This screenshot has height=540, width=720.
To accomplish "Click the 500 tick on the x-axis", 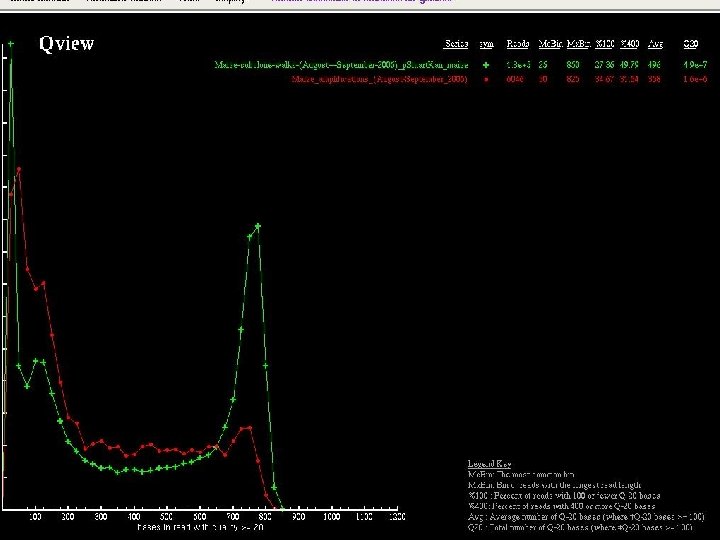I will 166,517.
